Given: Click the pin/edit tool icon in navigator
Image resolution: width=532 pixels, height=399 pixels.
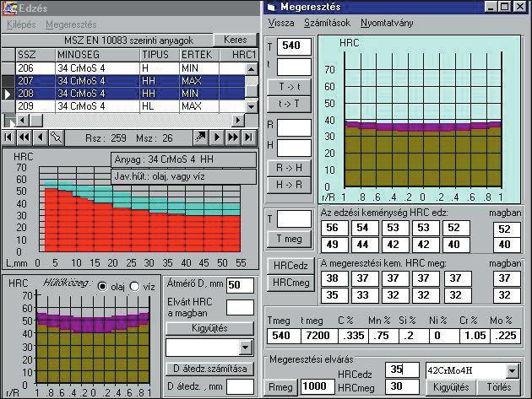Looking at the screenshot, I should (x=57, y=137).
